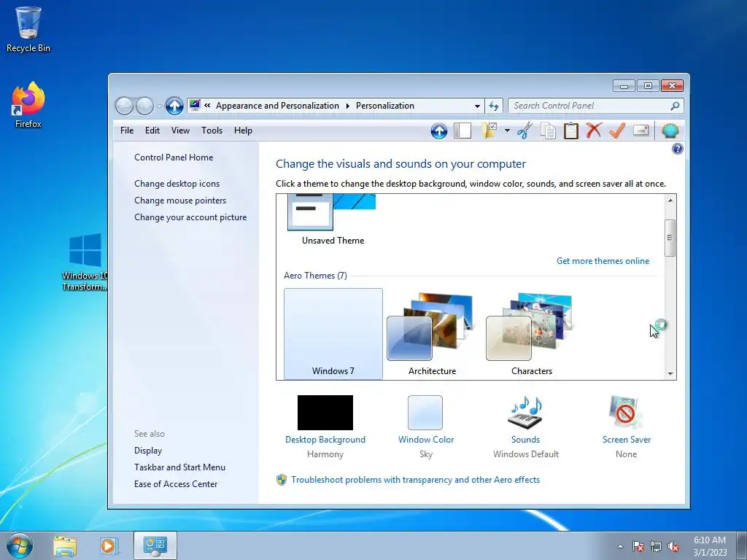Click the Personalization breadcrumb
Image resolution: width=747 pixels, height=560 pixels.
[x=385, y=106]
